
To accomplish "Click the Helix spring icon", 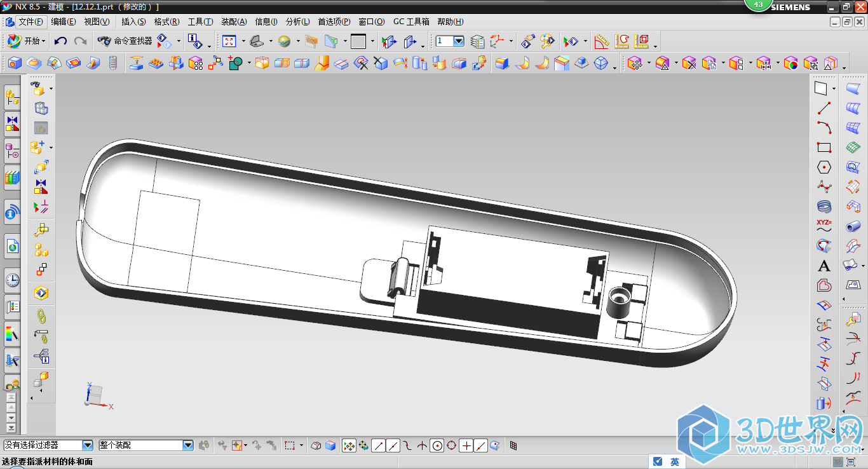I will click(824, 207).
